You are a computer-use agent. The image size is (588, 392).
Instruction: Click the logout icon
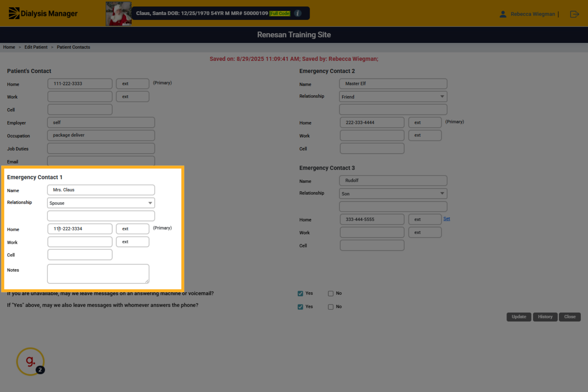tap(574, 14)
